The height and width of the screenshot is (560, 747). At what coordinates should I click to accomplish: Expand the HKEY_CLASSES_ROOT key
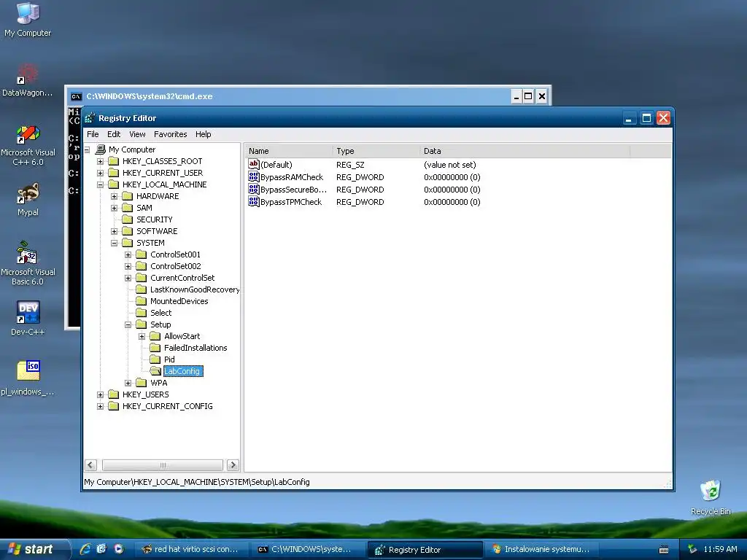click(100, 161)
